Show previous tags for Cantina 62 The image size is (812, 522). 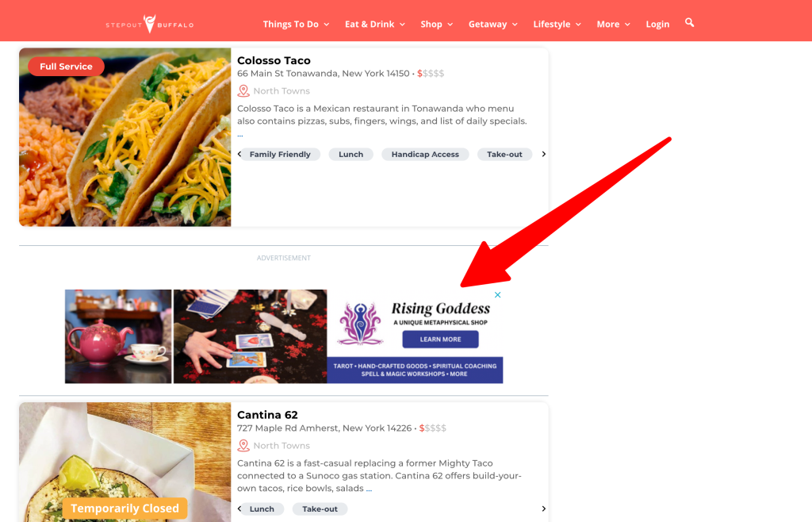239,509
